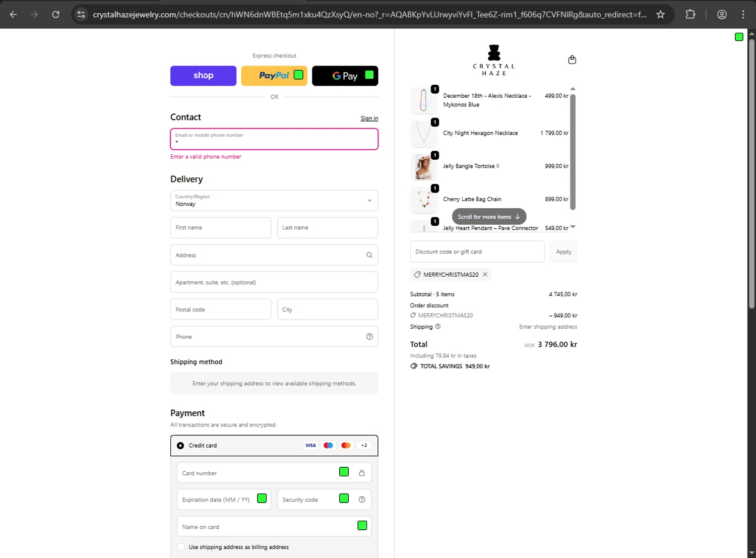The width and height of the screenshot is (756, 558).
Task: Pay with the PayPal express button
Action: tap(274, 76)
